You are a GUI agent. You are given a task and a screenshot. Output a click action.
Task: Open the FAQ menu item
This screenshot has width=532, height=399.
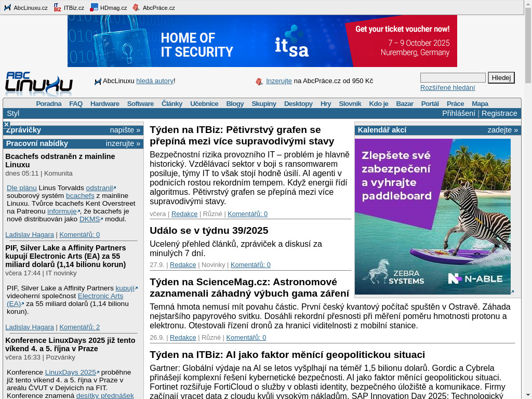click(76, 103)
